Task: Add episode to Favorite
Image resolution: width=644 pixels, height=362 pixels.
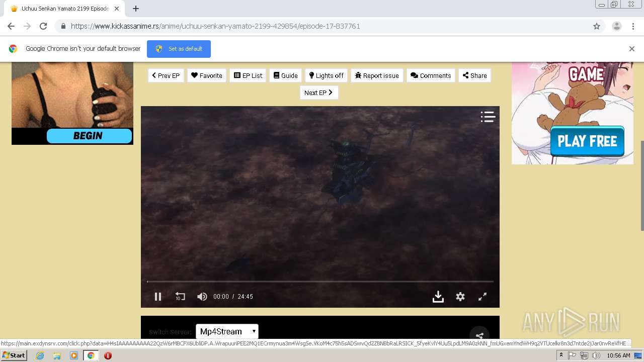Action: click(207, 75)
